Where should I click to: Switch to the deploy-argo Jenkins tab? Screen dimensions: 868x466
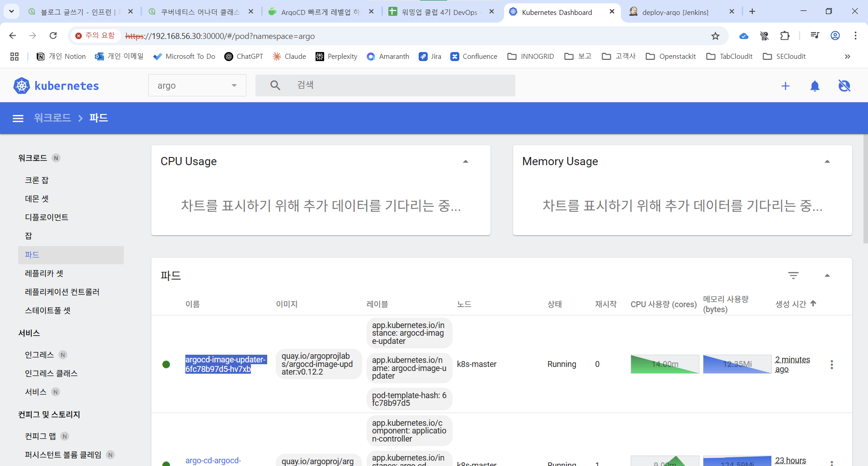675,12
